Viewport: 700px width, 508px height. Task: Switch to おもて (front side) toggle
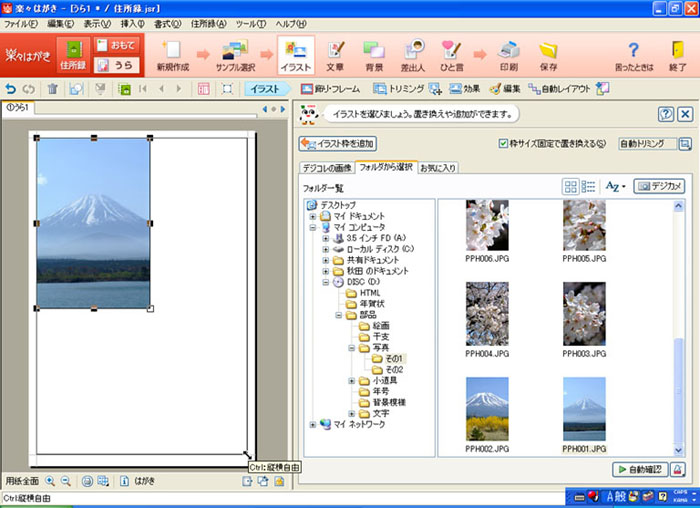click(x=116, y=45)
